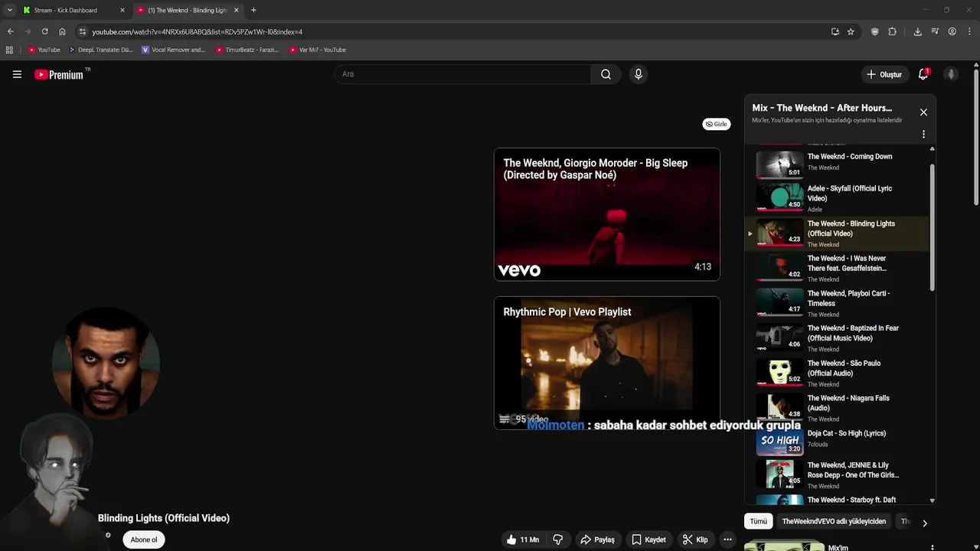Click the Kaydet save button

click(648, 540)
